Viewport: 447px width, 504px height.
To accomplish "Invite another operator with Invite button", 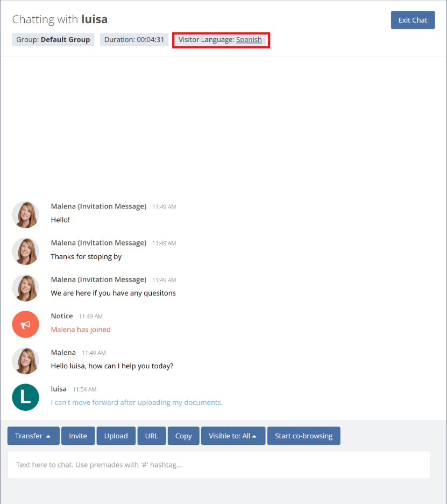I will (78, 436).
